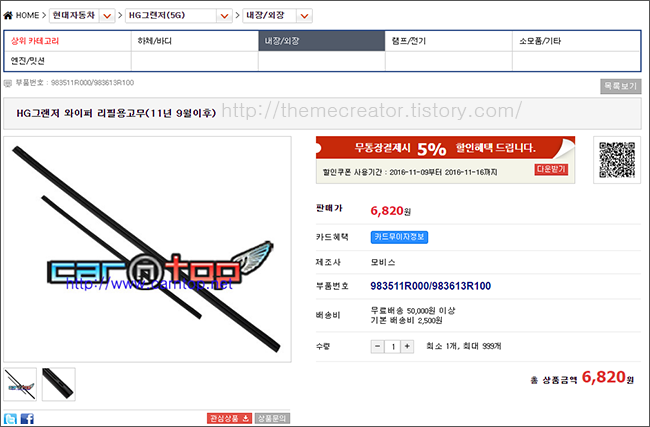Add item to 관심상품 wishlist
650x427 pixels.
(229, 418)
